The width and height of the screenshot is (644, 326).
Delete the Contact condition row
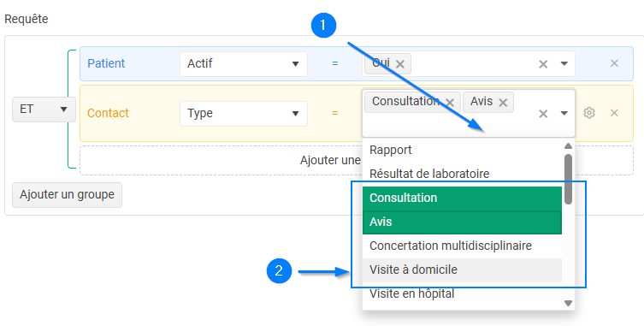614,113
